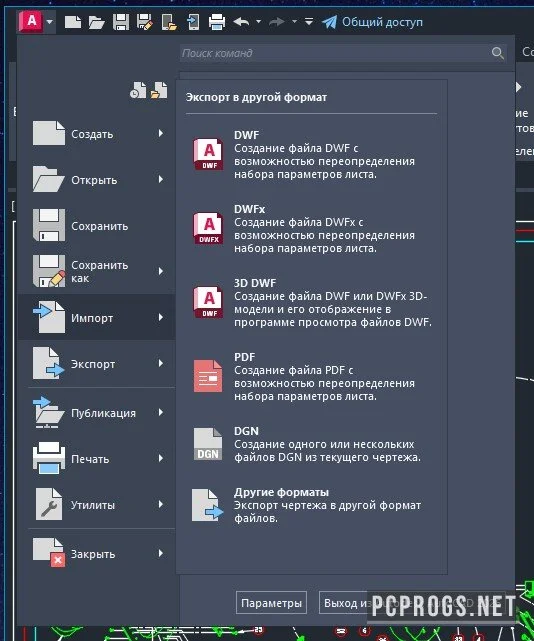This screenshot has height=641, width=534.
Task: Select the Экспорт menu item
Action: point(98,363)
